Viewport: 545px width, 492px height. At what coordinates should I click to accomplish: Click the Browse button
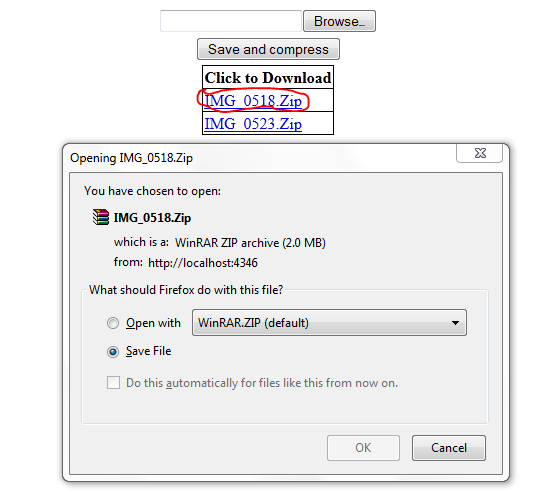click(x=339, y=21)
